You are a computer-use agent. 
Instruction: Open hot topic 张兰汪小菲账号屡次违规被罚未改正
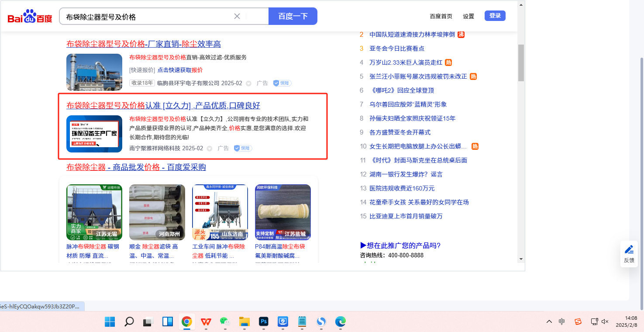coord(418,76)
